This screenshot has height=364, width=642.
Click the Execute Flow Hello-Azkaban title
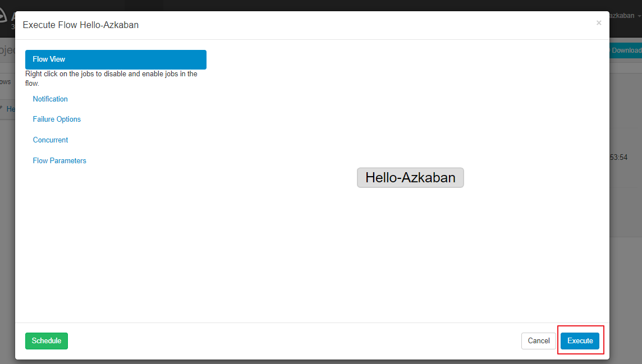81,25
